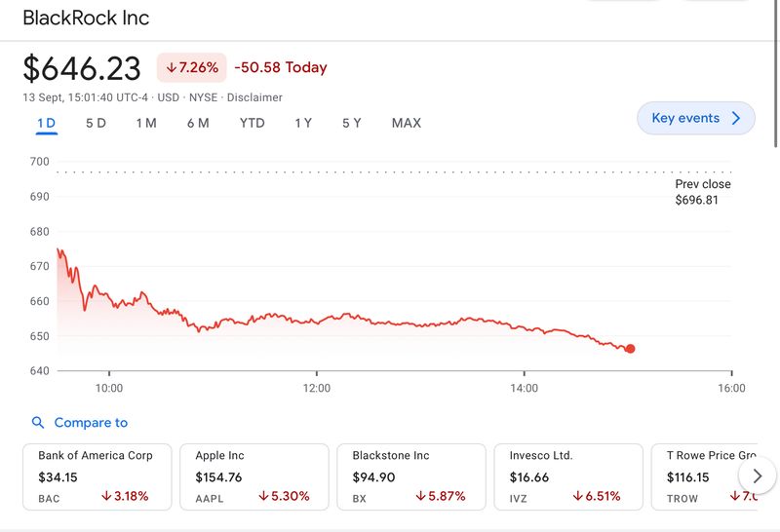Show the 1Y price history

303,123
